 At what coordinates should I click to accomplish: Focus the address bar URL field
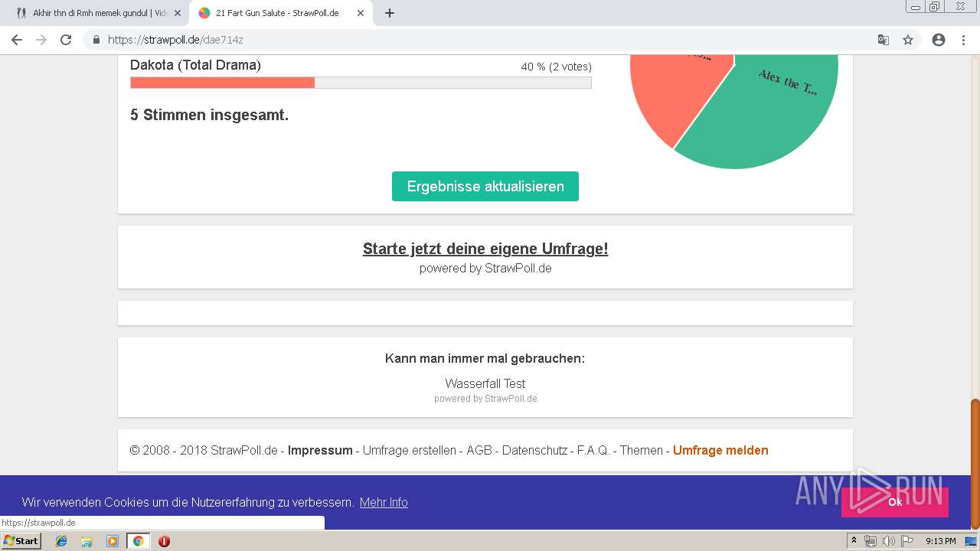tap(482, 40)
